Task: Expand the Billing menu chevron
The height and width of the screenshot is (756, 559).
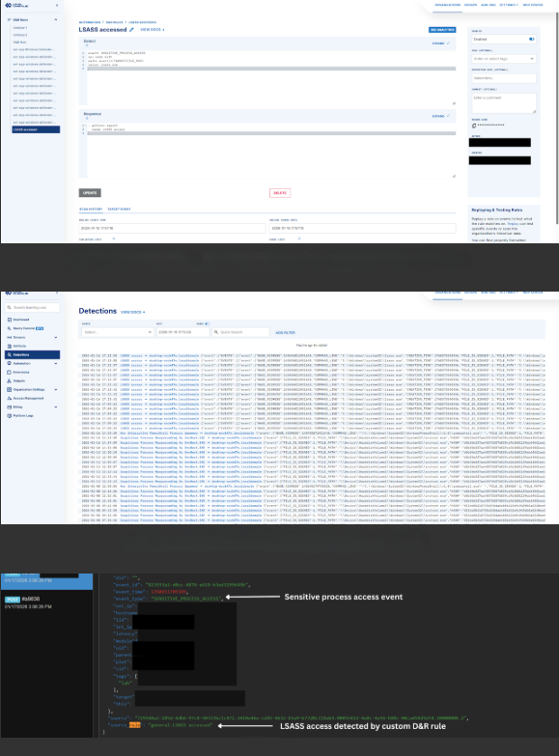Action: click(x=56, y=406)
